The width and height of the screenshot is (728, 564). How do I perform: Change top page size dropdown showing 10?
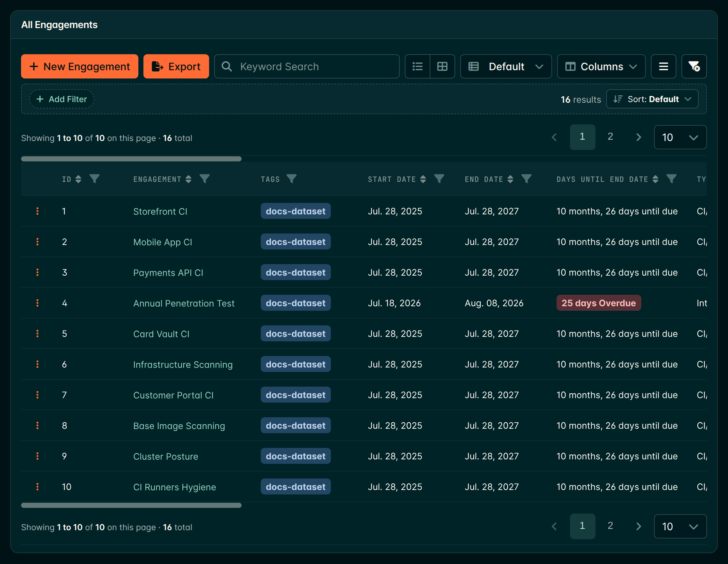tap(680, 137)
